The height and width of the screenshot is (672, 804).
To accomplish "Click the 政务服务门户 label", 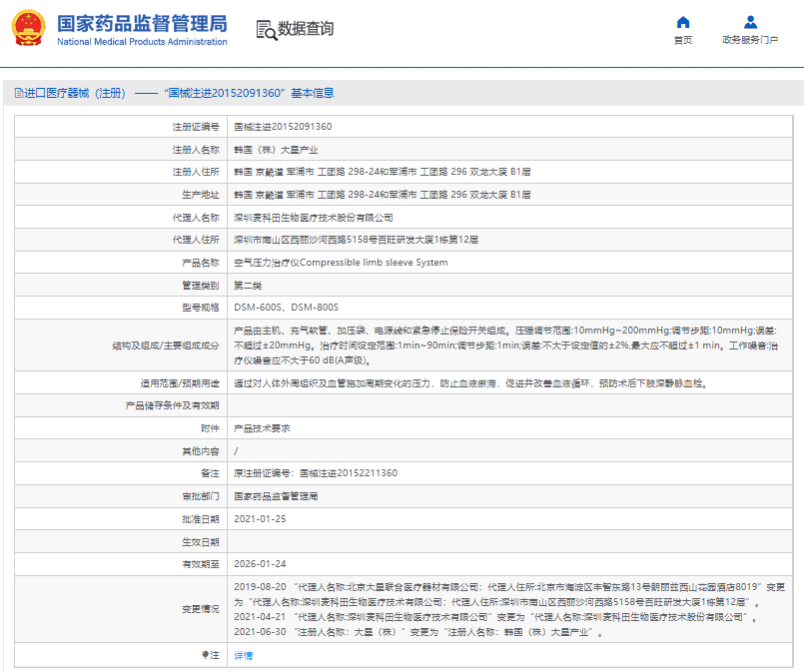I will 750,40.
